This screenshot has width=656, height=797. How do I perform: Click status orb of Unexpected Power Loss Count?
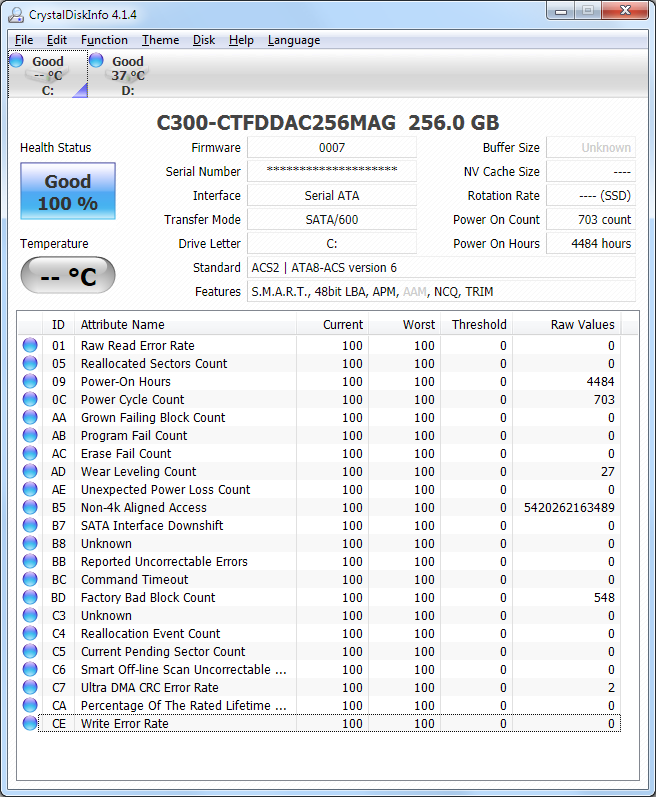pyautogui.click(x=30, y=489)
